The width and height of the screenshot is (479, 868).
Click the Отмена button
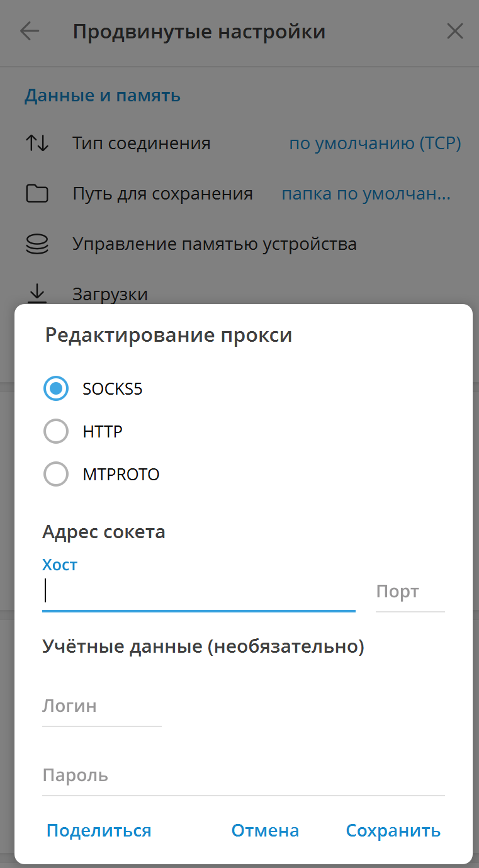click(265, 830)
